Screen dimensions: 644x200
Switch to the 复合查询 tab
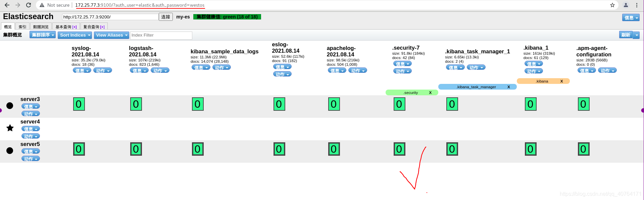tap(94, 27)
